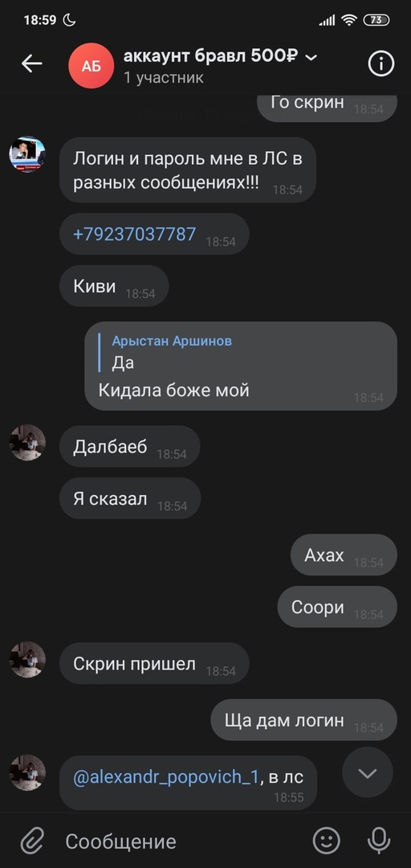Open phone number +79237037787 link
The width and height of the screenshot is (411, 868).
[x=134, y=234]
